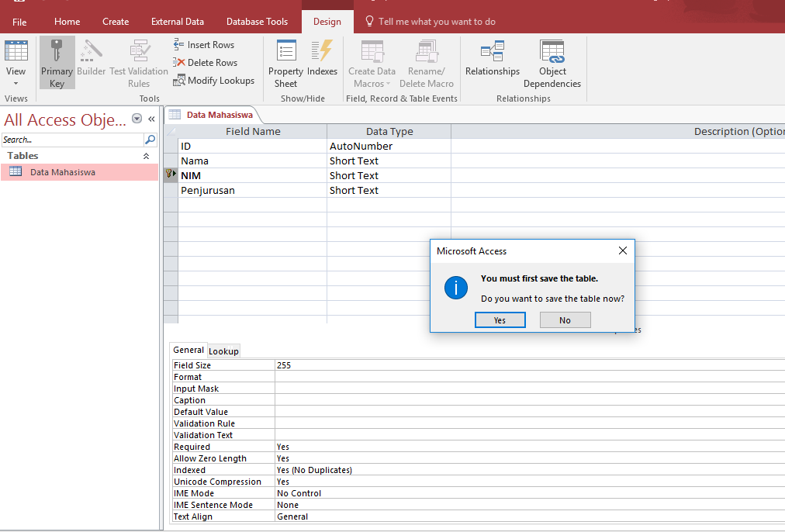This screenshot has width=785, height=532.
Task: Click the Data Type column header
Action: pyautogui.click(x=389, y=131)
